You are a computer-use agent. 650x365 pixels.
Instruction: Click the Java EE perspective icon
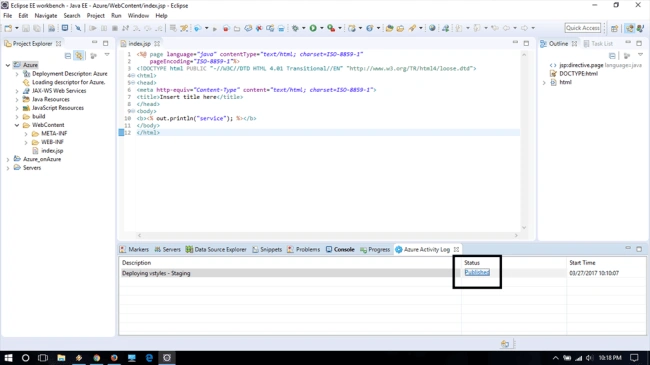[x=630, y=28]
